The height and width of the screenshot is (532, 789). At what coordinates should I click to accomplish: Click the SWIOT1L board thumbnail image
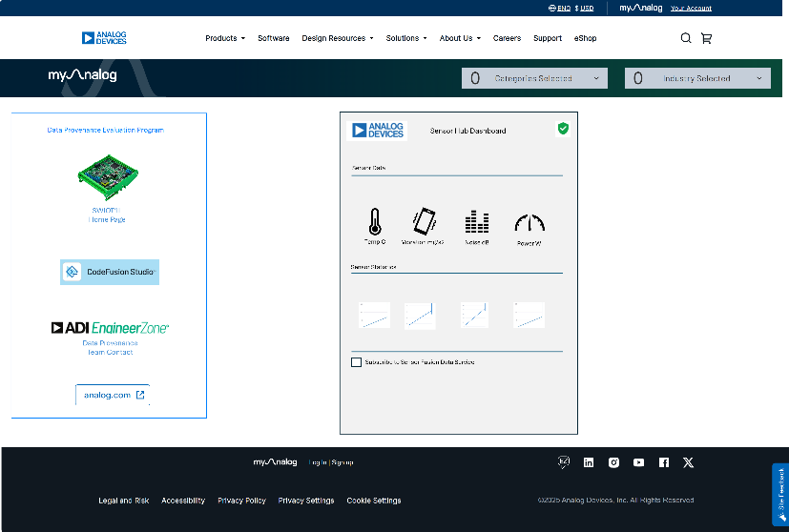pos(107,174)
